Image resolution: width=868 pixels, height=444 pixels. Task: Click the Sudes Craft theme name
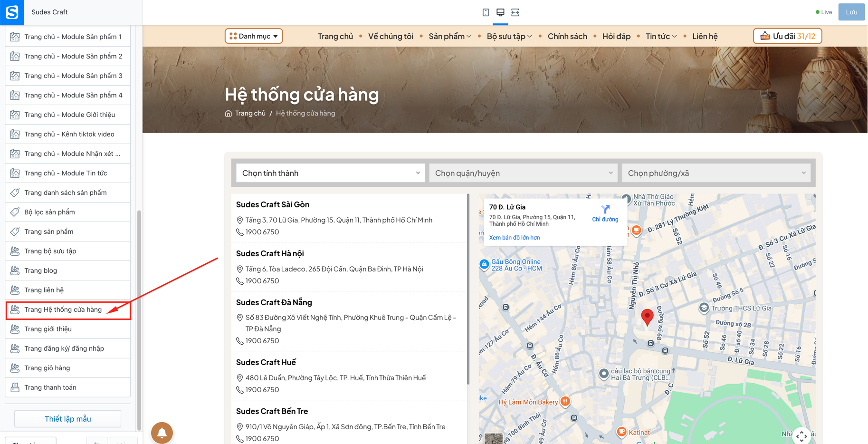coord(49,12)
